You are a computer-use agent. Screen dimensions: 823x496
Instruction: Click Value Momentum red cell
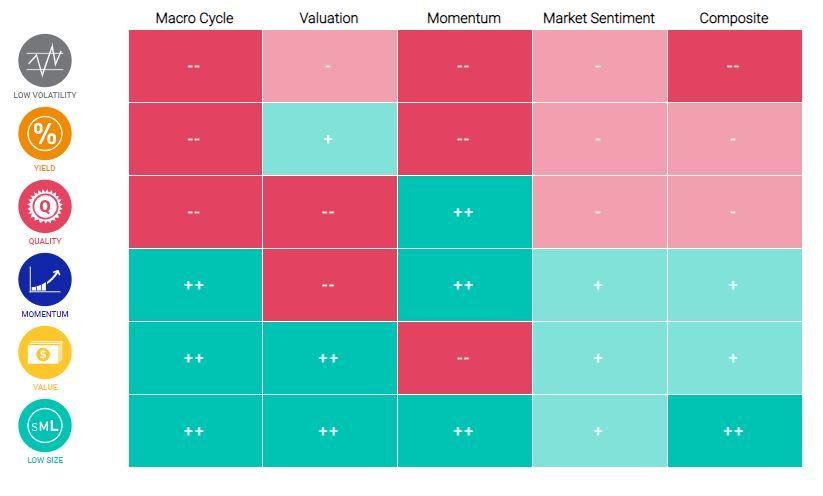point(463,358)
